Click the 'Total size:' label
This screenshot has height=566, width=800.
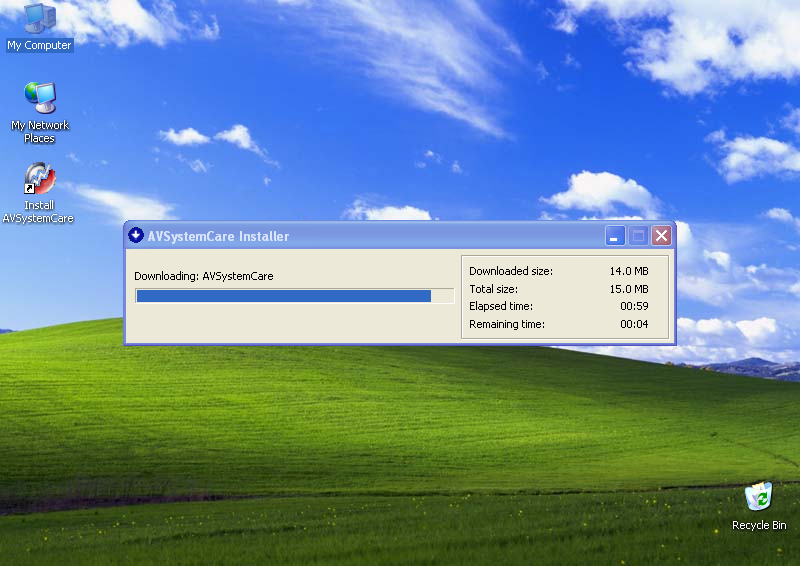point(493,289)
